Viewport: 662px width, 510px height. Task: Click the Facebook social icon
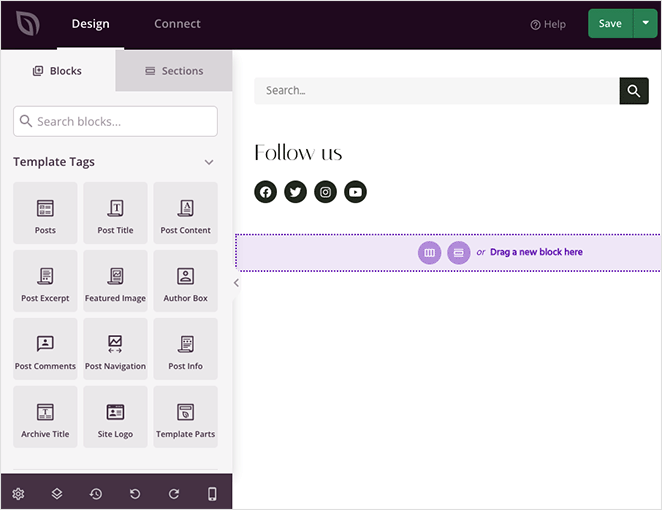(266, 192)
